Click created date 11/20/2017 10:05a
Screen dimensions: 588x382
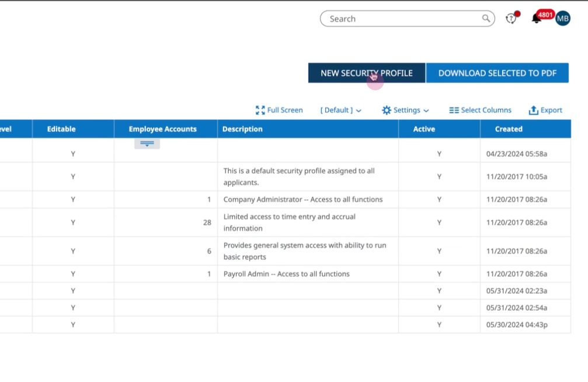click(x=516, y=176)
